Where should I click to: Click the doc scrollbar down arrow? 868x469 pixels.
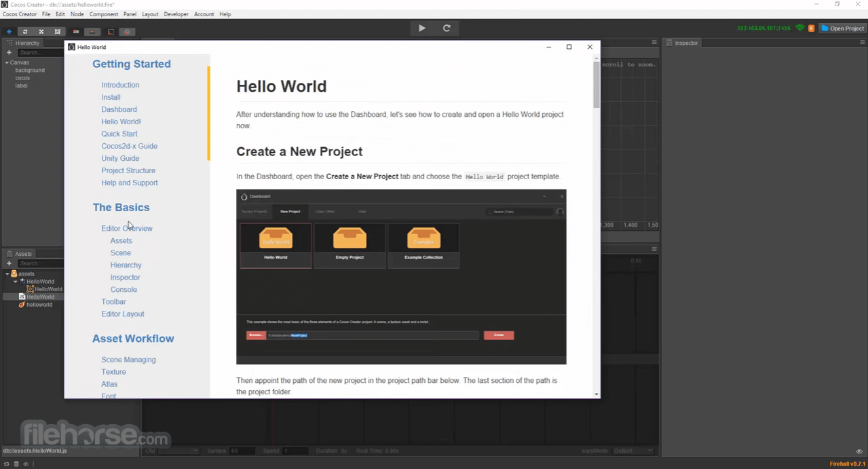coord(597,394)
